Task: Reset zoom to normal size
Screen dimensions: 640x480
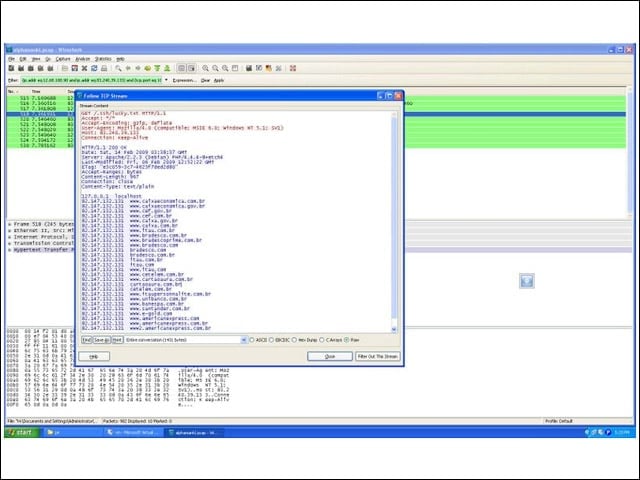Action: pyautogui.click(x=225, y=68)
